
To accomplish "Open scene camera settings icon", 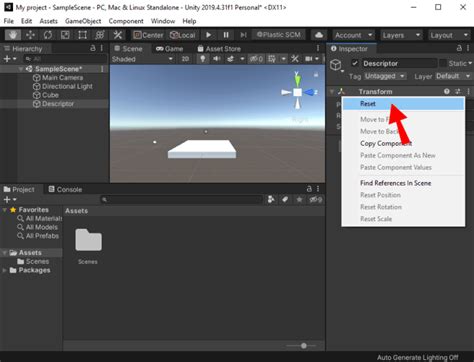I will tap(309, 59).
